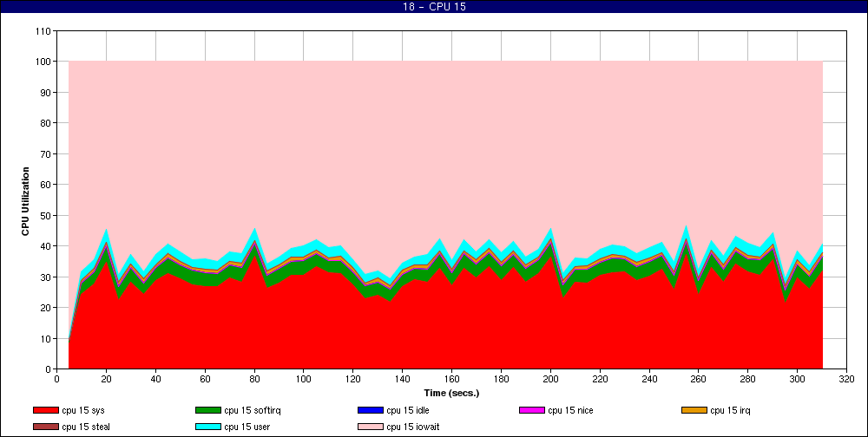Click the blue 'cpu 15 idle' legend swatch
The image size is (868, 437).
click(x=371, y=410)
